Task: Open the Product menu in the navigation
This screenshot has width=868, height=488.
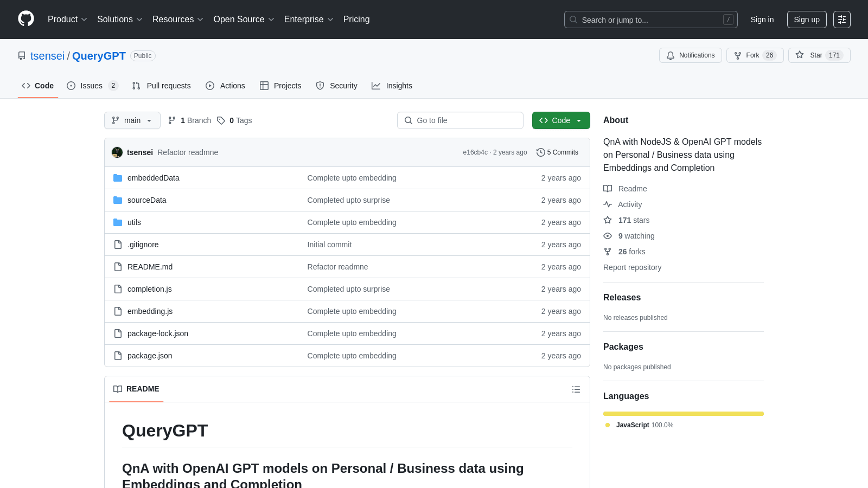Action: 67,19
